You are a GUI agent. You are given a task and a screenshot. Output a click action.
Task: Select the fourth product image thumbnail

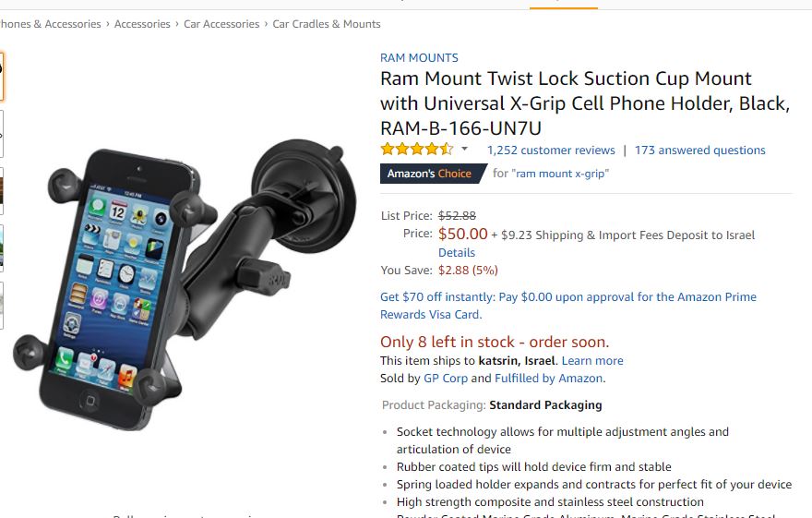(x=2, y=248)
